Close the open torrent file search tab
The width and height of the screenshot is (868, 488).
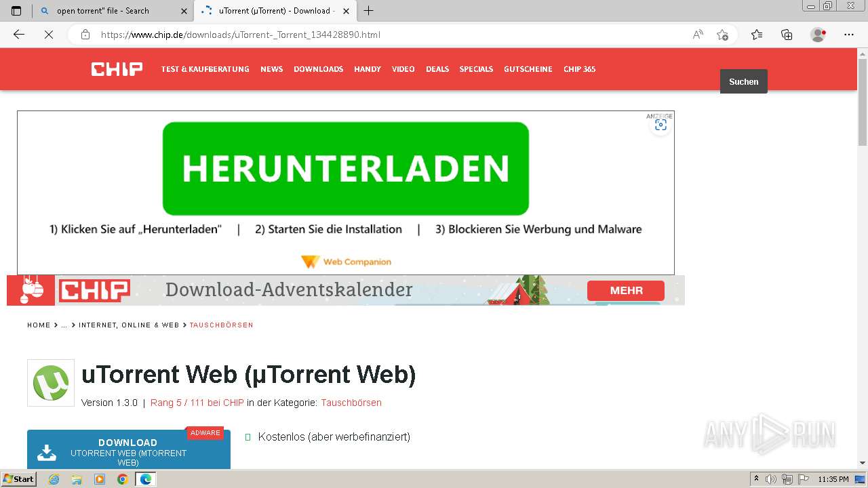(x=184, y=11)
